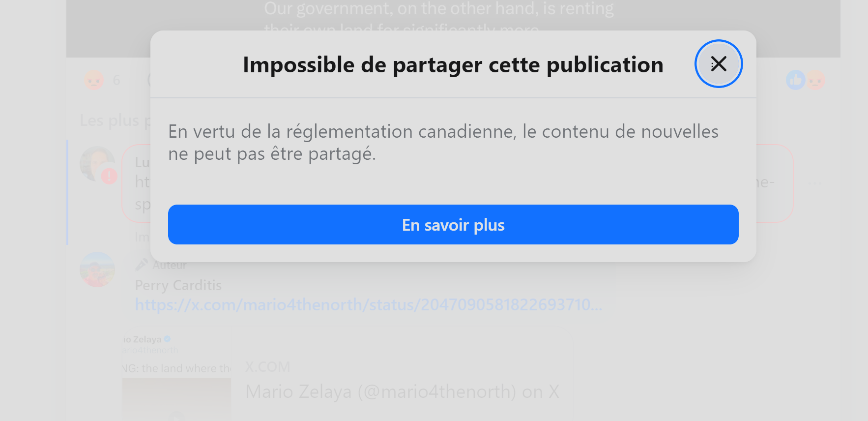Click the En savoir plus button

coord(453,225)
